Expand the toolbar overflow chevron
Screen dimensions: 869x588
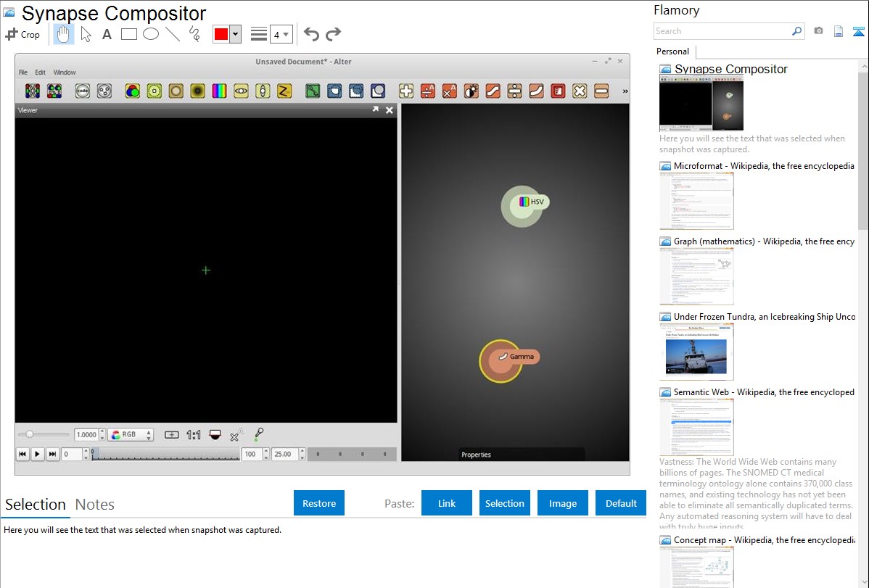coord(625,91)
